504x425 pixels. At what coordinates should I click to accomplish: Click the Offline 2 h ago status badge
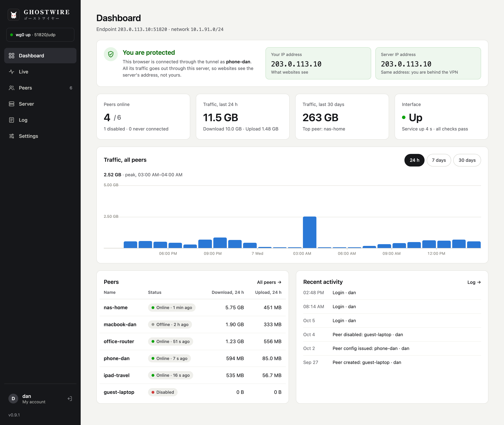click(170, 325)
